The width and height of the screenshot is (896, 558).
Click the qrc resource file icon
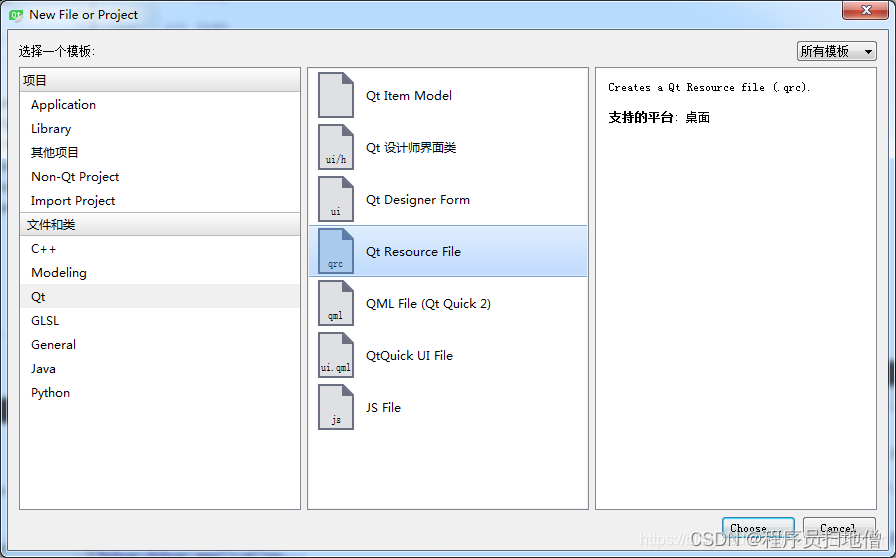point(336,251)
